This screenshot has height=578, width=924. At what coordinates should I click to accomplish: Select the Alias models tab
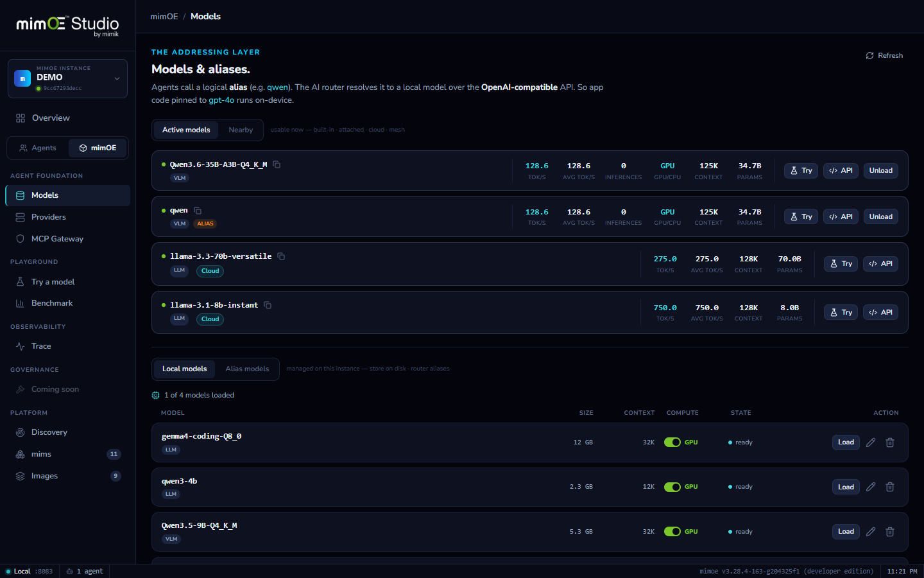[x=247, y=369]
